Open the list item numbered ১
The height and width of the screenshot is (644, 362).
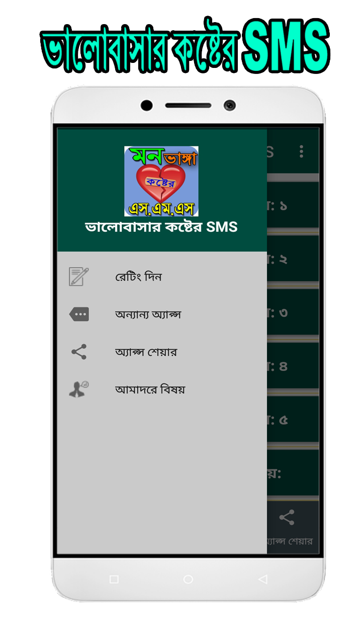[x=293, y=206]
